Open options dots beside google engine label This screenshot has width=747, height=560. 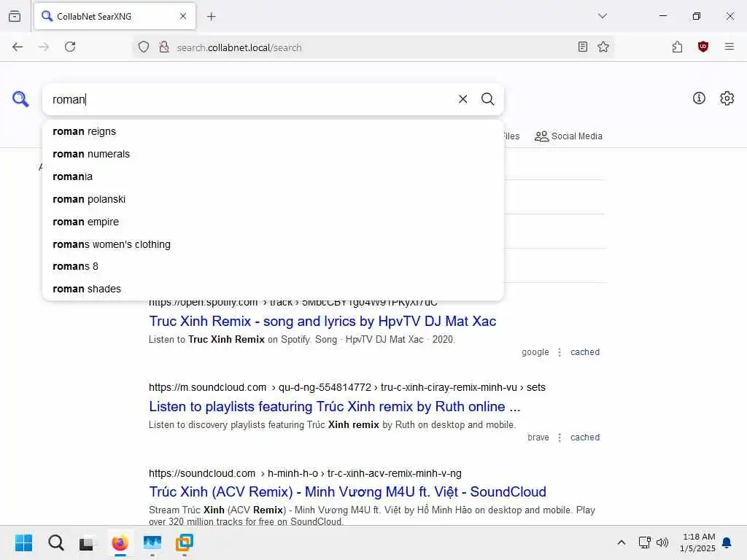pos(560,352)
